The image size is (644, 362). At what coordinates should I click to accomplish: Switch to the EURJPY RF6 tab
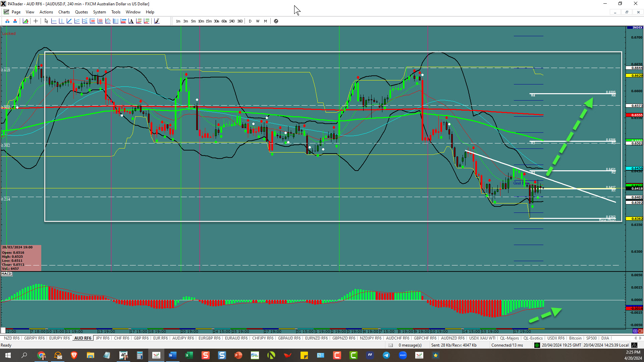[x=59, y=338]
